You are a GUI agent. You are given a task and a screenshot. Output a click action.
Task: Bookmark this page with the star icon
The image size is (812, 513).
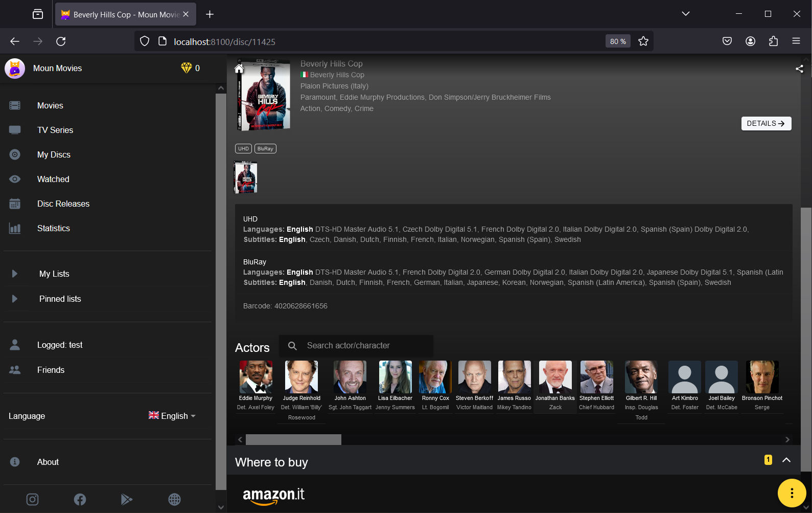tap(643, 41)
